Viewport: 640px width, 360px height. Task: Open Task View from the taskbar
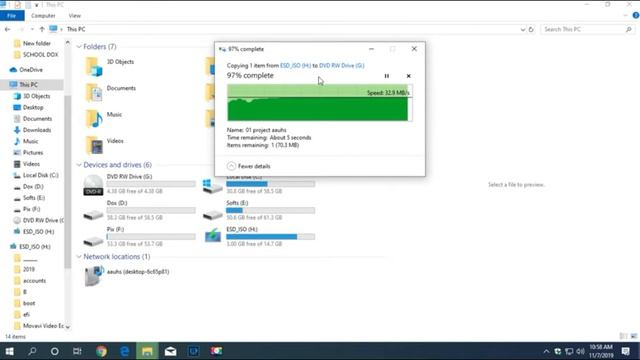pos(77,351)
